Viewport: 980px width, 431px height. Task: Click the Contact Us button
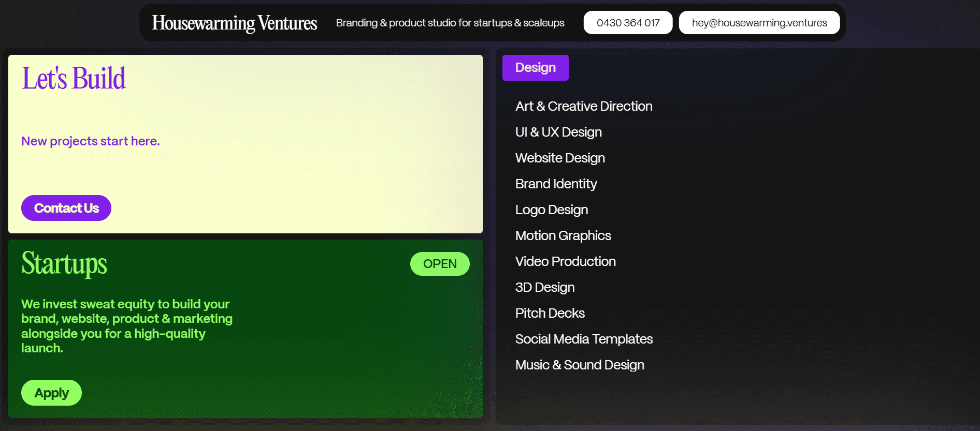66,208
